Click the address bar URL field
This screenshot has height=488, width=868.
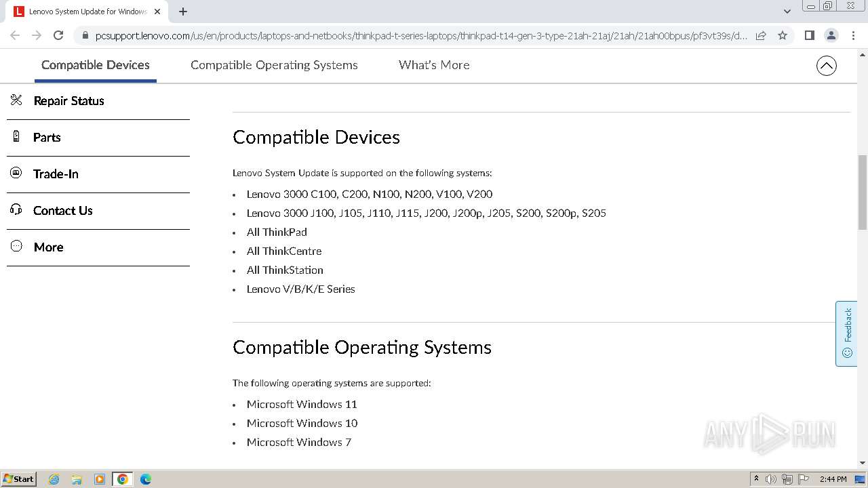pos(420,35)
